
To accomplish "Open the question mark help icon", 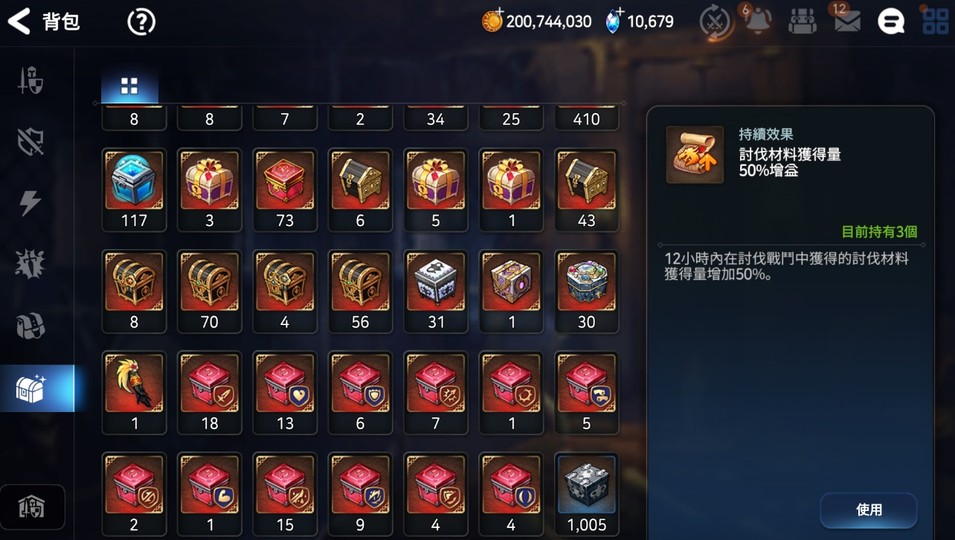I will (x=141, y=22).
